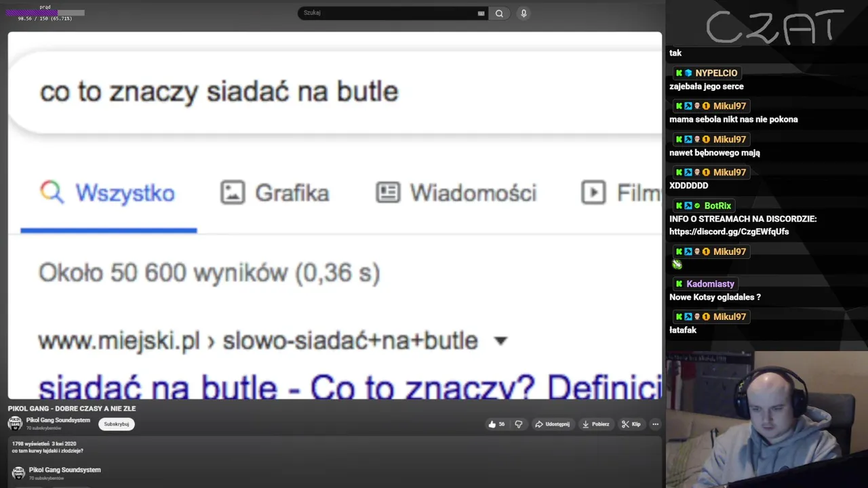Click Kadomiasty username in chat
868x488 pixels.
point(710,284)
